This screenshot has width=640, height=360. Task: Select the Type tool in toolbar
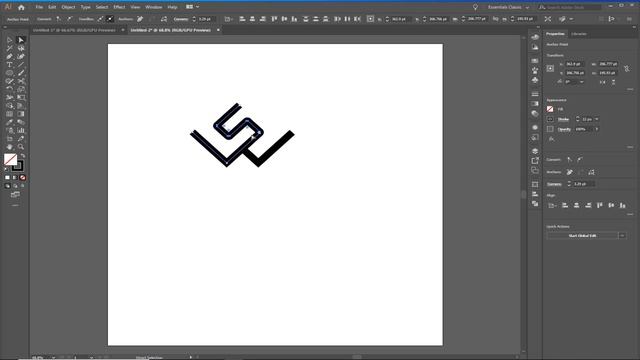[9, 64]
